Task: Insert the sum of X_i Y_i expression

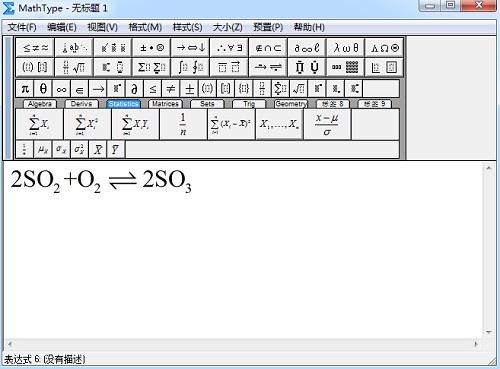Action: (x=135, y=124)
